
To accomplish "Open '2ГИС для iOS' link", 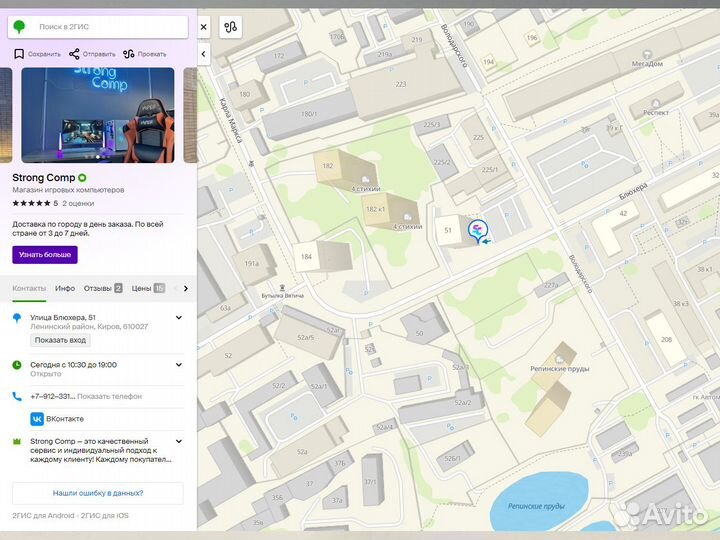I will tap(105, 516).
